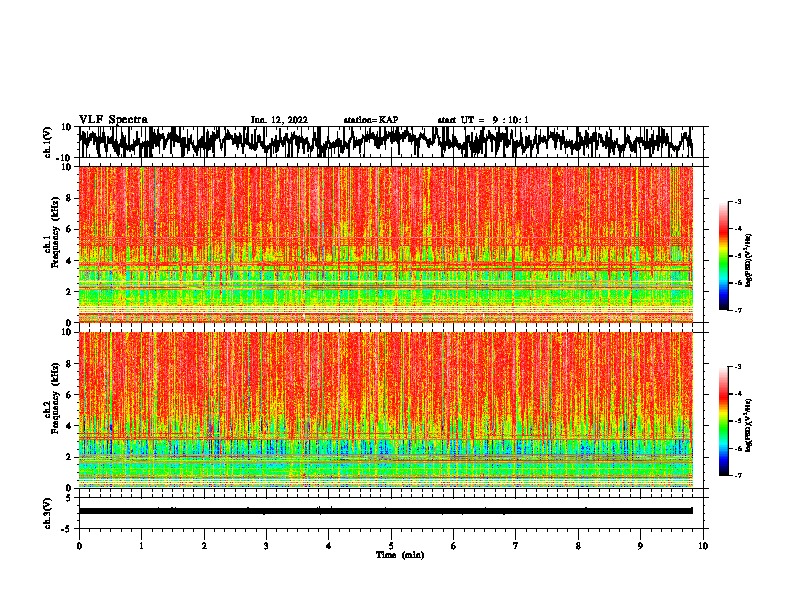792x612 pixels.
Task: Click the "VLF Spectra" plot title
Action: pyautogui.click(x=113, y=120)
